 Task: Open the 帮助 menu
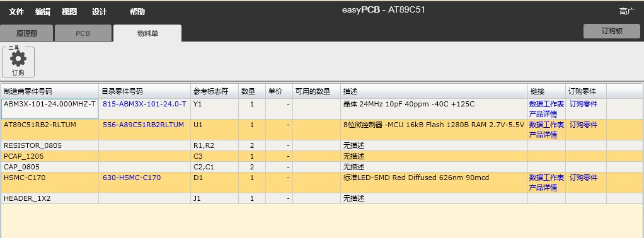(x=137, y=12)
